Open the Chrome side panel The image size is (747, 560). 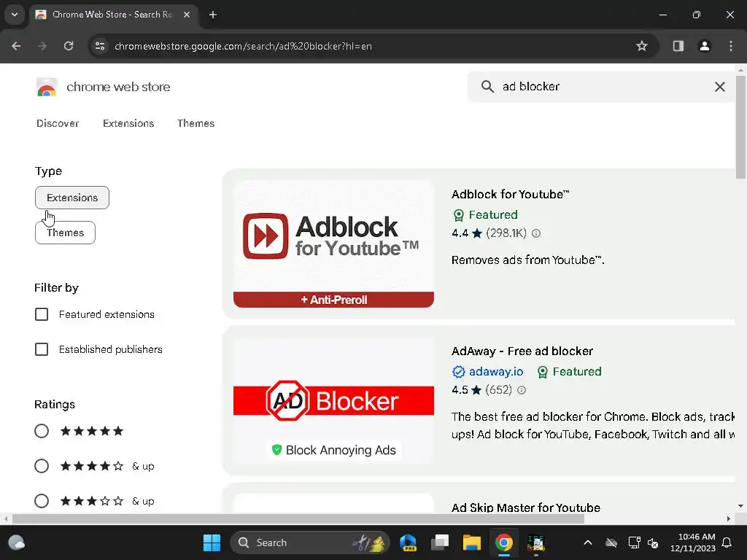coord(678,46)
